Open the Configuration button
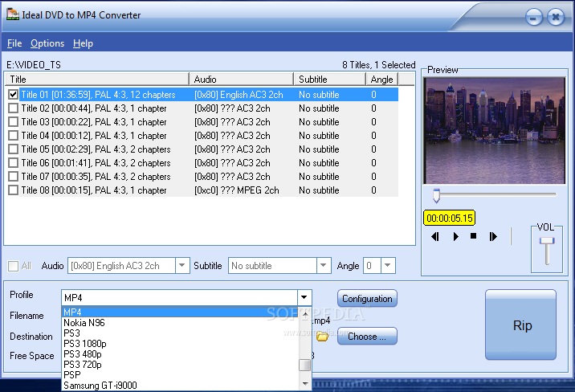This screenshot has height=392, width=575. (x=367, y=299)
